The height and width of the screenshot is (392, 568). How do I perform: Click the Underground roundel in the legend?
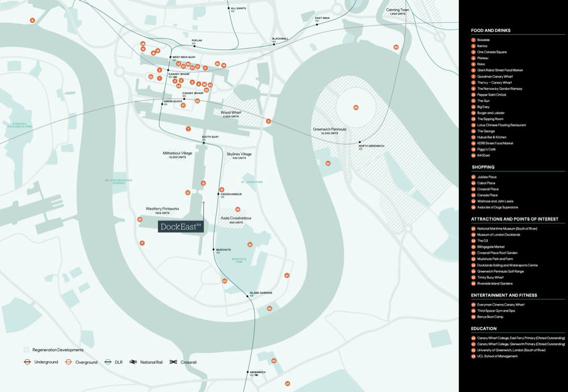click(x=27, y=362)
